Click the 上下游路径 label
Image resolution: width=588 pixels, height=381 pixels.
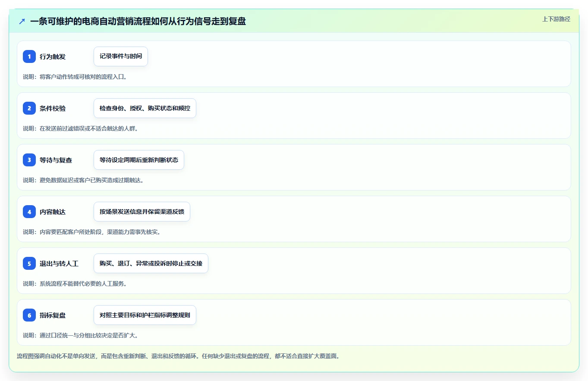pyautogui.click(x=556, y=19)
